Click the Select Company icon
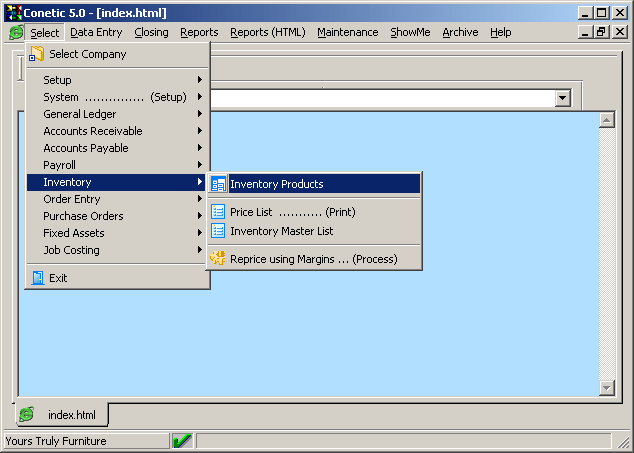Viewport: 634px width, 453px height. (37, 54)
